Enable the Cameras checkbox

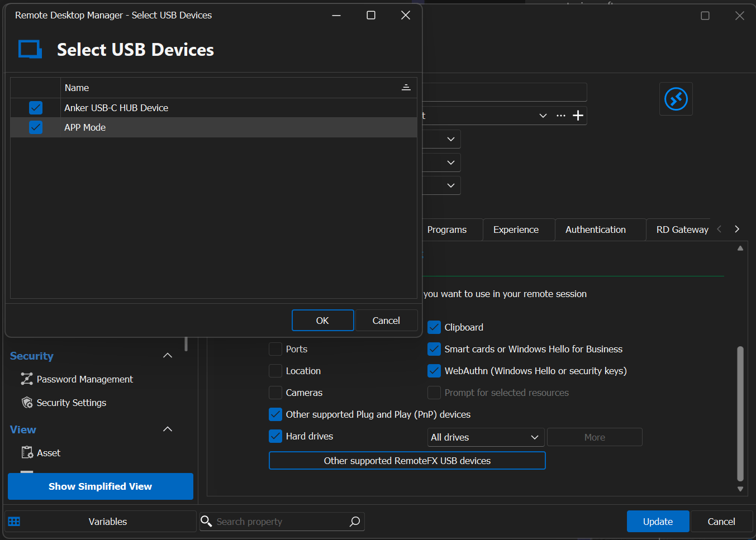(x=275, y=392)
